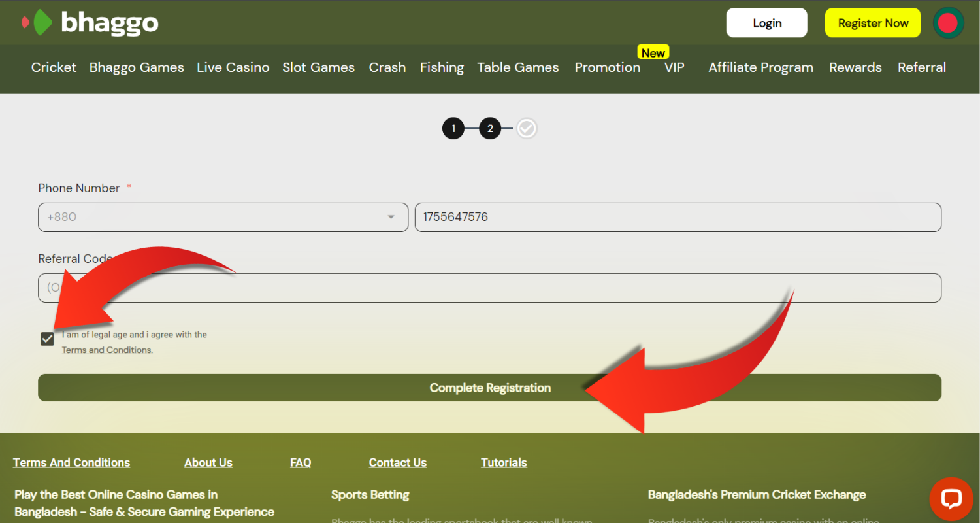Open the Terms and Conditions link beside checkbox
Viewport: 980px width, 523px height.
[x=107, y=350]
